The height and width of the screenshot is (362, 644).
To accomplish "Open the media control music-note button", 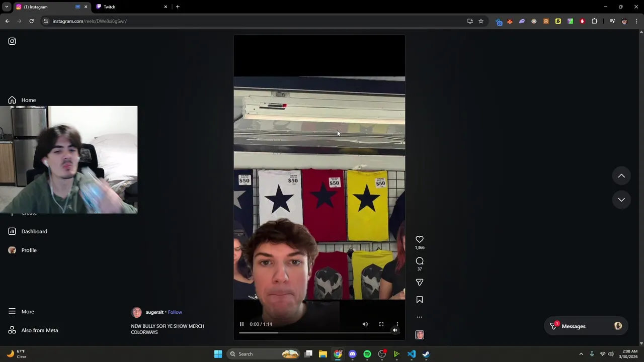I will pyautogui.click(x=612, y=21).
